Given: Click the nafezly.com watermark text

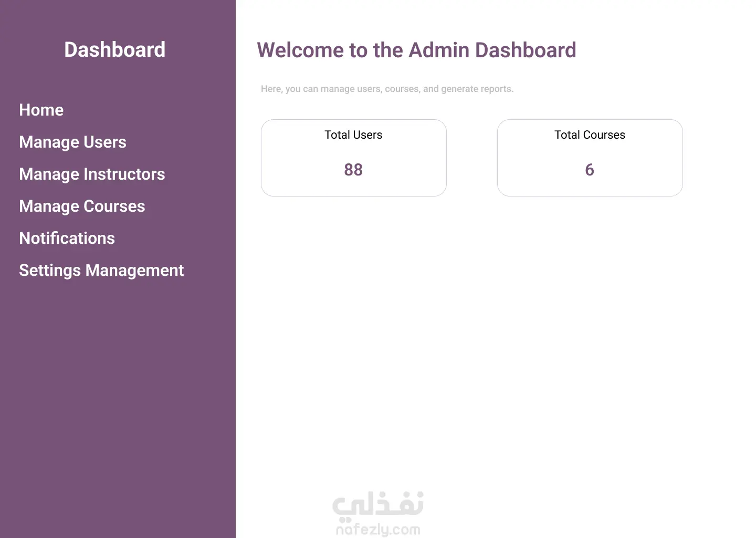Looking at the screenshot, I should (x=378, y=530).
